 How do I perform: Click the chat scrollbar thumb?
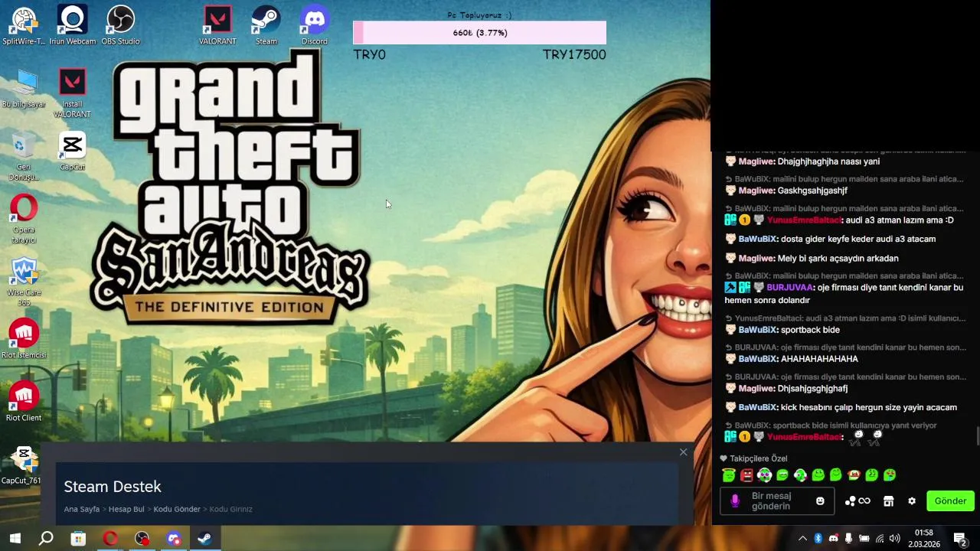[977, 436]
